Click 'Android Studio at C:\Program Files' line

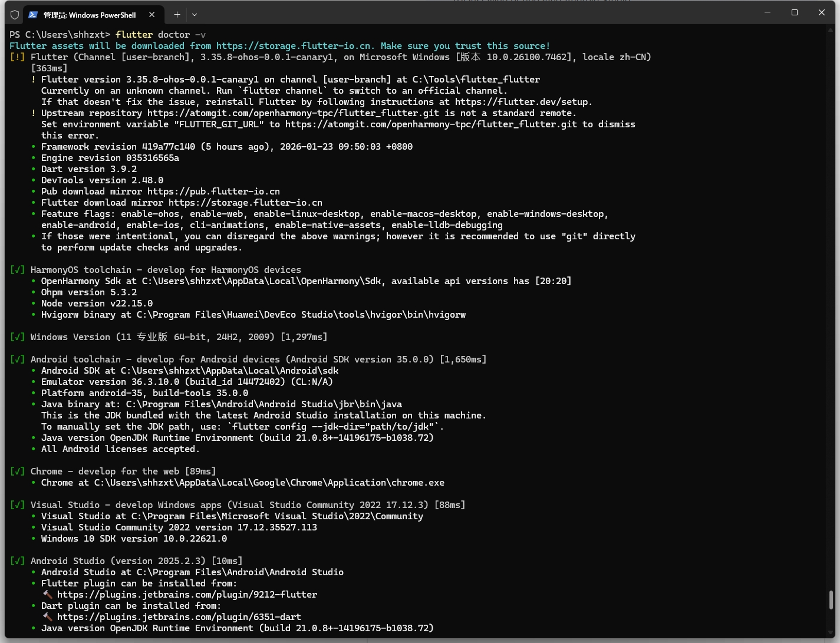click(x=193, y=572)
